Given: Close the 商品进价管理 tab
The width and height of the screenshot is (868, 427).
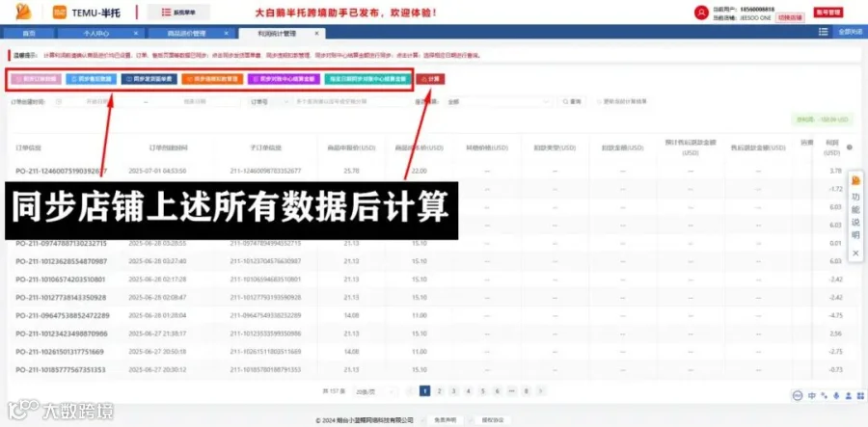Looking at the screenshot, I should point(226,33).
